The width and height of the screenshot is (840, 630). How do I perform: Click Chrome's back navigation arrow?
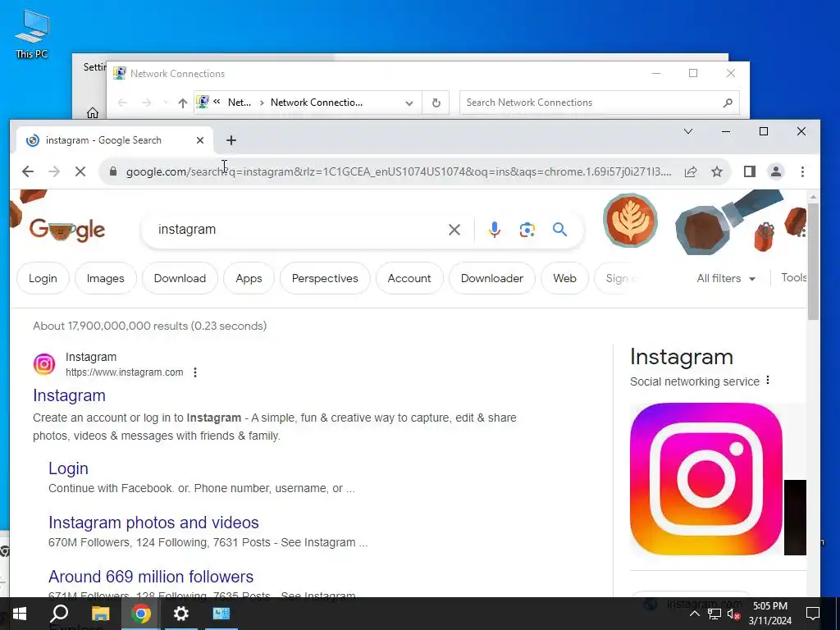28,171
